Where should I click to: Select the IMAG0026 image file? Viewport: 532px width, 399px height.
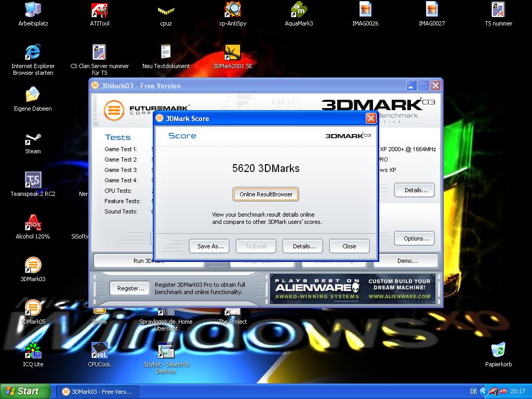(x=365, y=14)
